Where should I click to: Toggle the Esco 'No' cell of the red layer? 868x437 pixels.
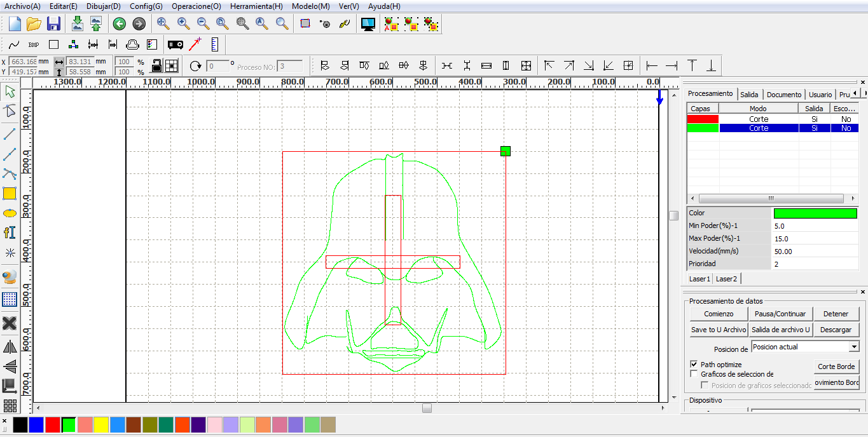tap(846, 119)
